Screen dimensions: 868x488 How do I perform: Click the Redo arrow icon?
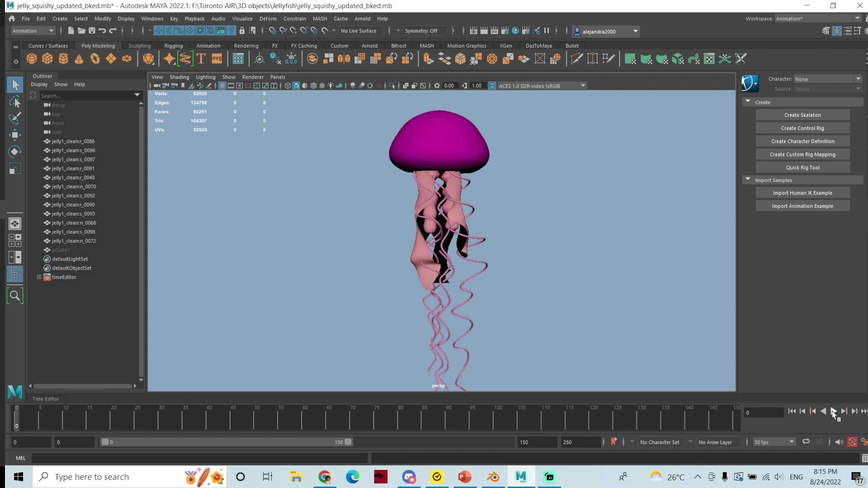[113, 31]
